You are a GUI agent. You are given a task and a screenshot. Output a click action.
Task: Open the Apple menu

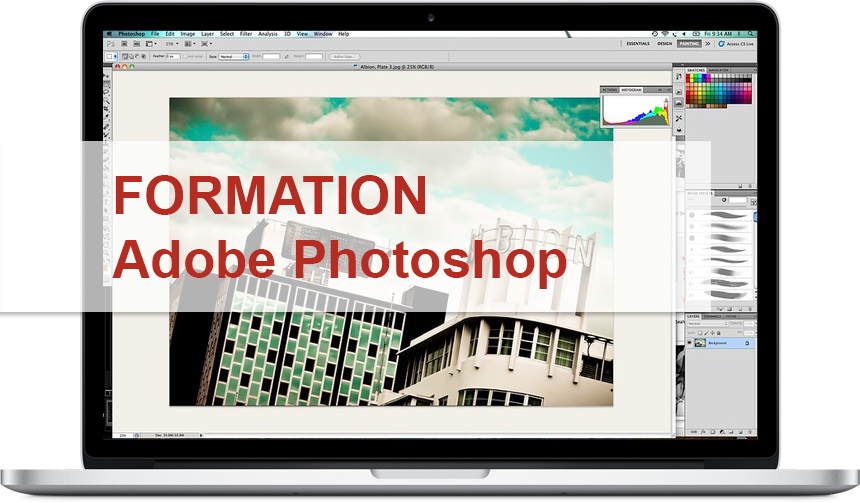[x=109, y=34]
